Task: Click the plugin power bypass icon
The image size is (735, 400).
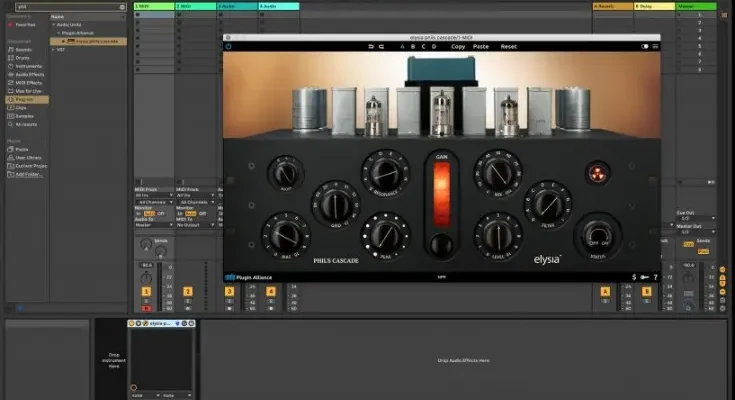Action: point(229,46)
